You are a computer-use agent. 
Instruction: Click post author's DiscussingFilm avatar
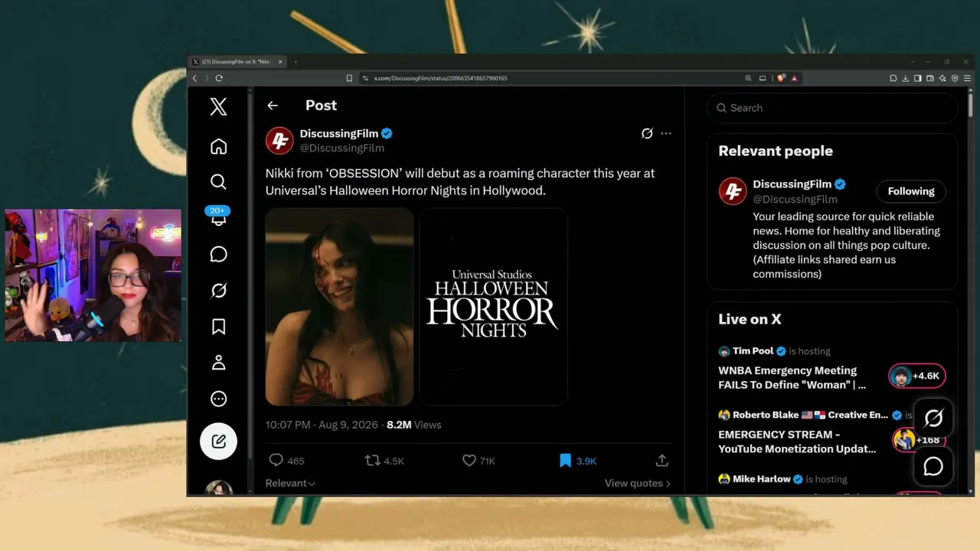pyautogui.click(x=279, y=141)
